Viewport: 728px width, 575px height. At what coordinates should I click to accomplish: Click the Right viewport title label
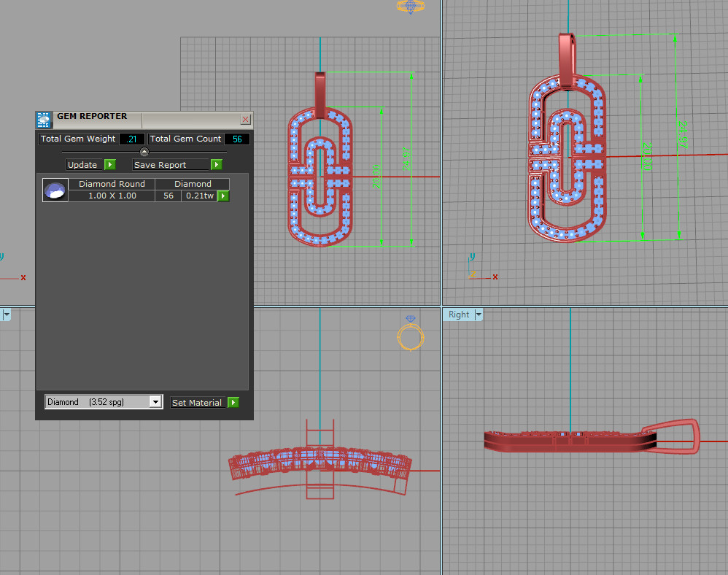[x=459, y=314]
